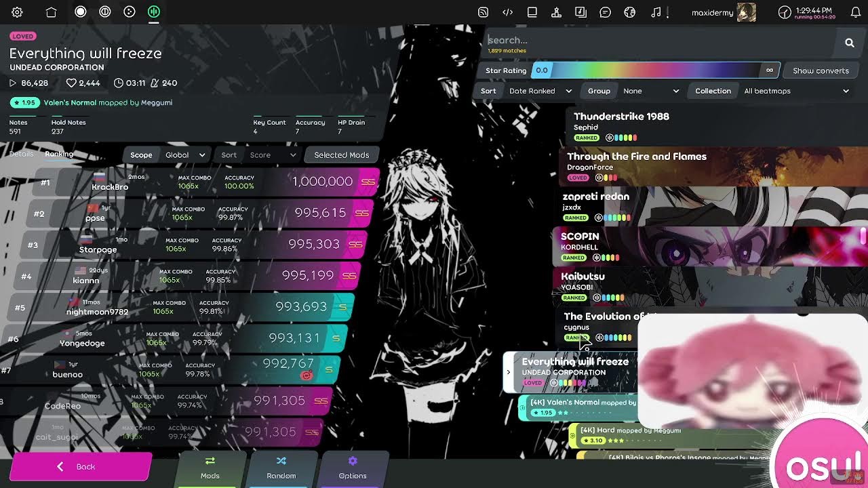868x488 pixels.
Task: Open the social globe icon
Action: pyautogui.click(x=630, y=12)
